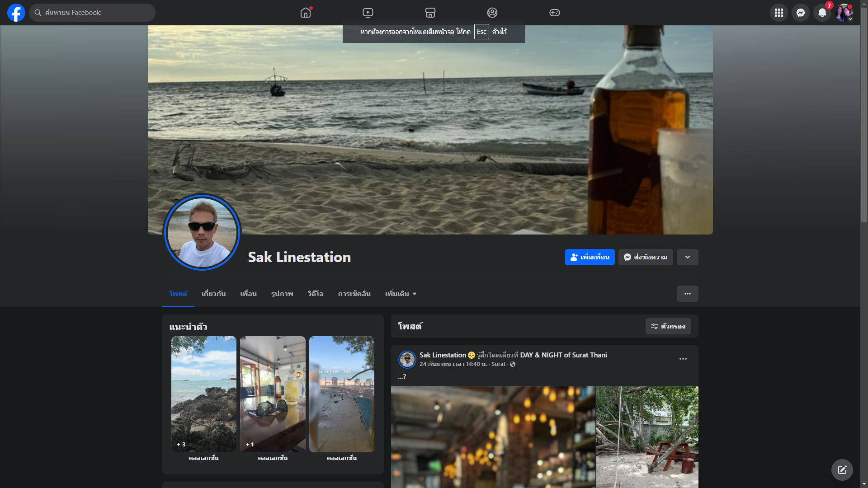Click the new message compose icon

tap(842, 470)
